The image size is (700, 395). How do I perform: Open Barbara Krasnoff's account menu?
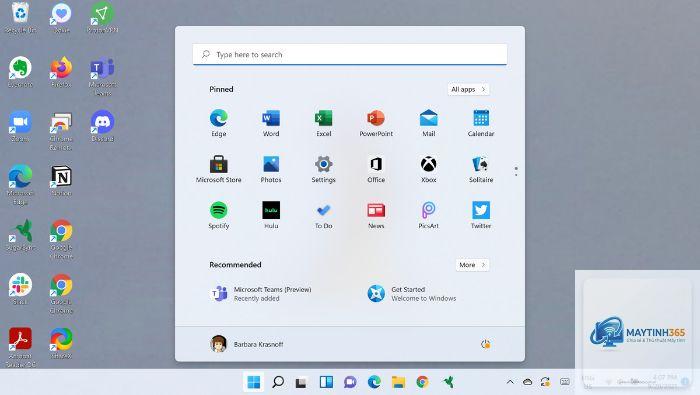pyautogui.click(x=246, y=344)
